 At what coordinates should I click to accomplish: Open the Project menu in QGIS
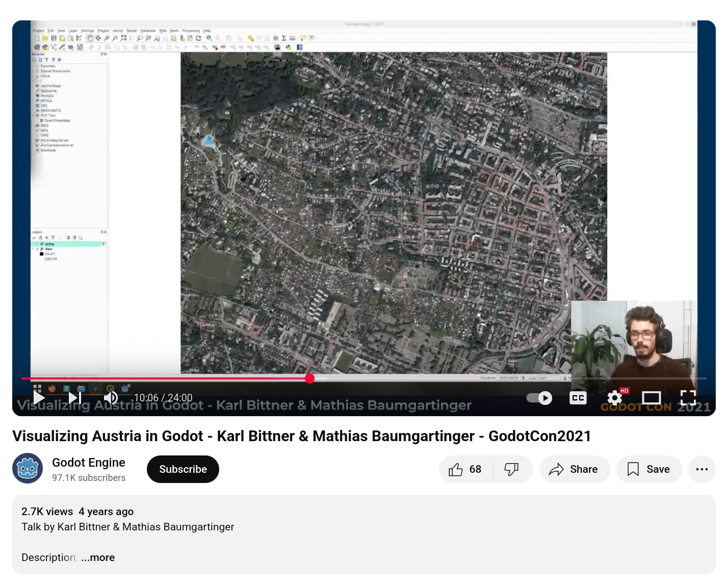[x=39, y=31]
